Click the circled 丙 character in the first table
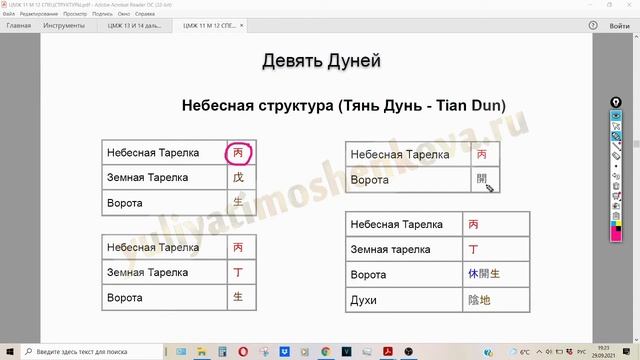The image size is (640, 360). (238, 153)
